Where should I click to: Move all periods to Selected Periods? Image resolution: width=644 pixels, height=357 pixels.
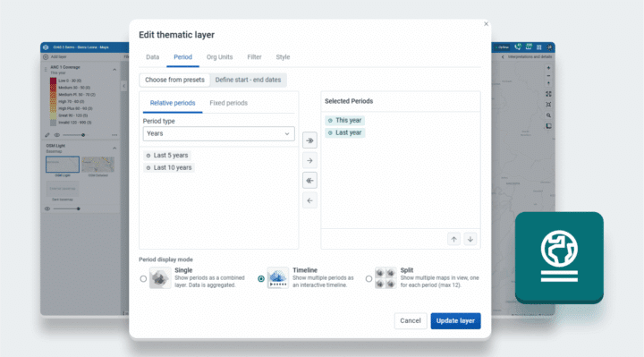pyautogui.click(x=309, y=140)
